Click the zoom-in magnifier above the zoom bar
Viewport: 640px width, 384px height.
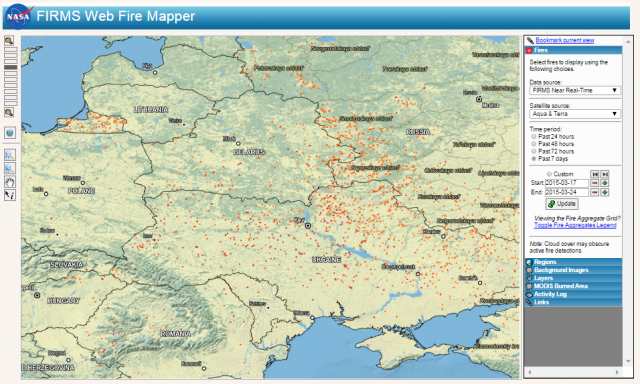[x=9, y=40]
